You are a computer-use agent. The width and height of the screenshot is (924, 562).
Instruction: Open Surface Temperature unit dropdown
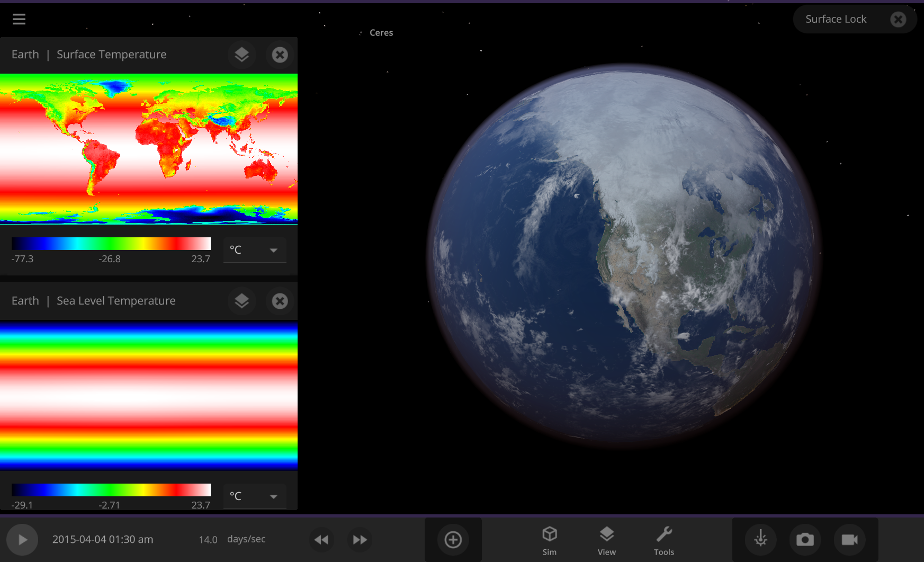point(255,250)
